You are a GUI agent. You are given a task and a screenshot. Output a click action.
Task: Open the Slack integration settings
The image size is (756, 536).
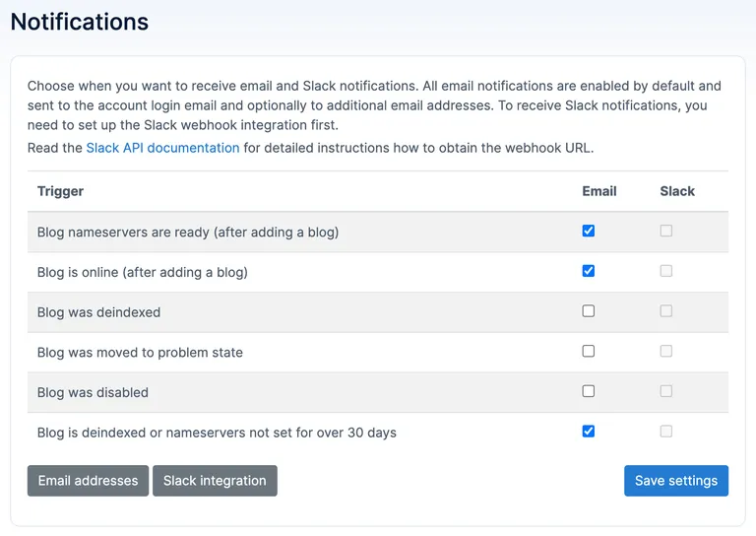pos(215,481)
